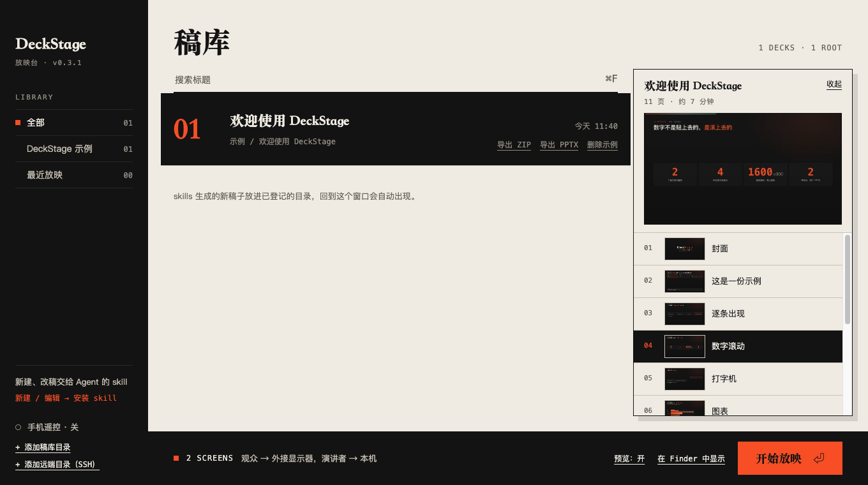Image resolution: width=868 pixels, height=485 pixels.
Task: Click the DeckStage logo text
Action: coord(50,44)
